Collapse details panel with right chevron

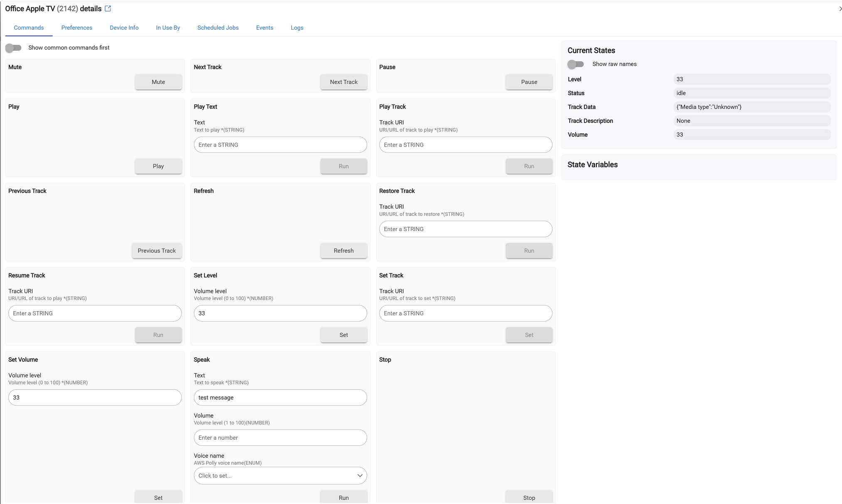tap(840, 9)
